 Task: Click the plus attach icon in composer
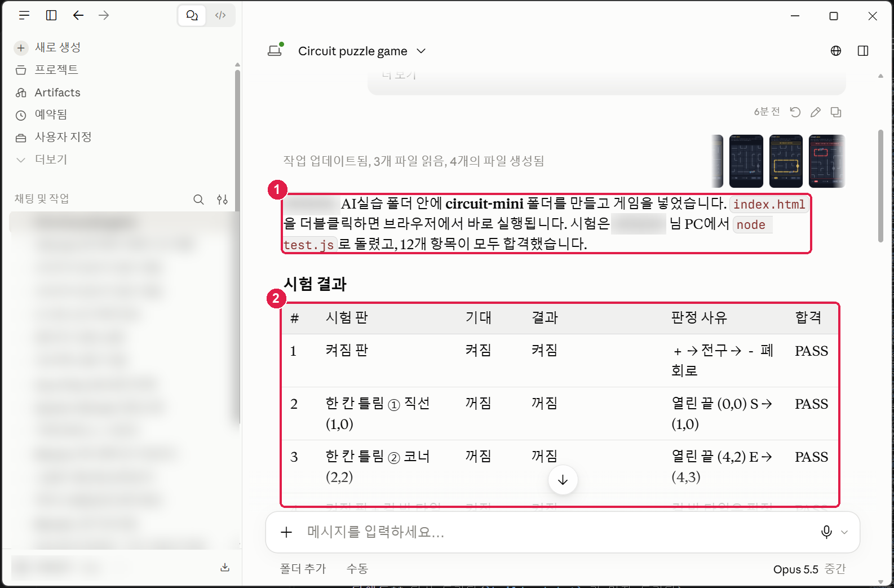pyautogui.click(x=286, y=532)
